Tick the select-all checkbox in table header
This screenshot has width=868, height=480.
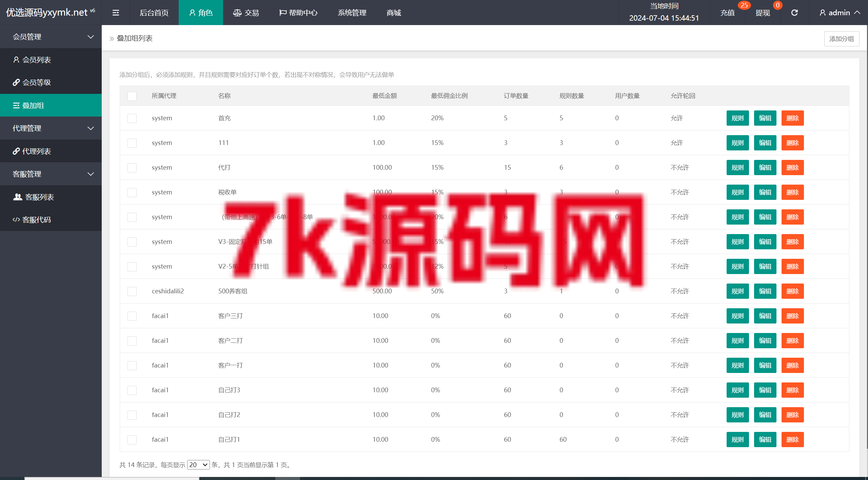click(132, 96)
